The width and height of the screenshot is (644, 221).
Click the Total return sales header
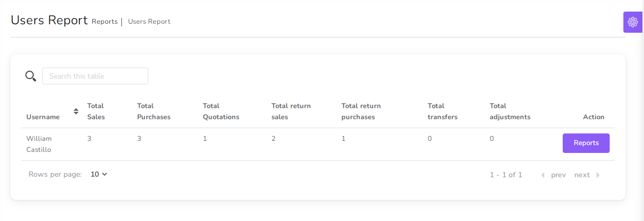[x=291, y=111]
